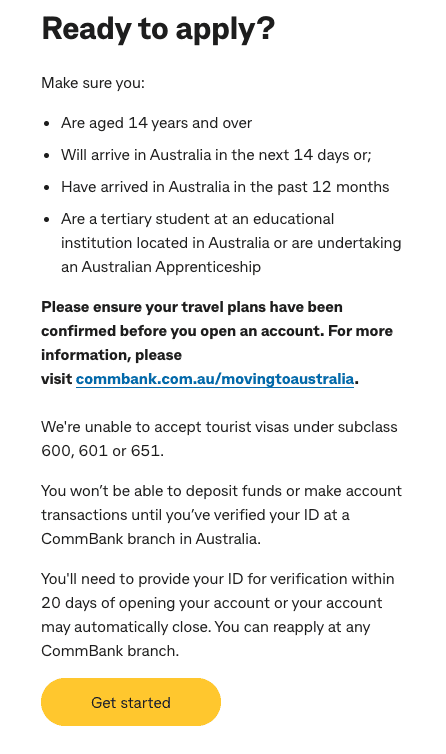Click the '600, 601 or 651.' text

coord(102,451)
